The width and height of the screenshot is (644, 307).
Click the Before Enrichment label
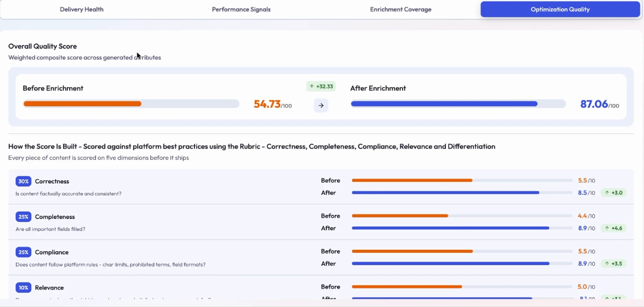[53, 88]
